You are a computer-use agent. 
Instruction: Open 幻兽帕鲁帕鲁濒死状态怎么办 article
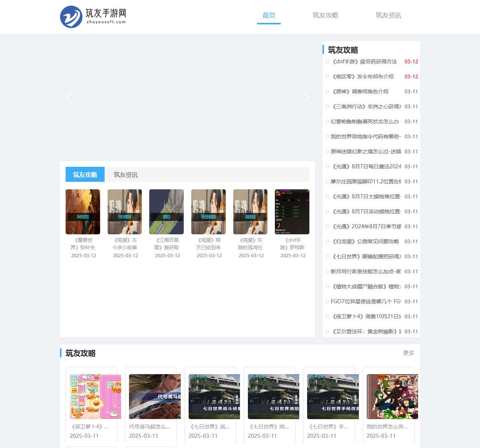[366, 121]
